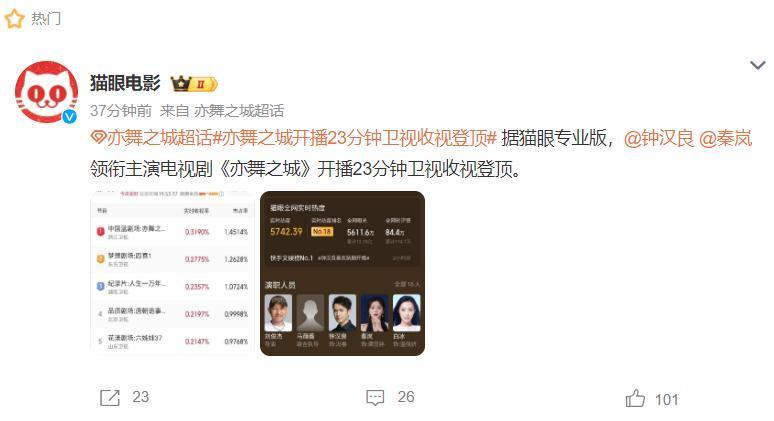The height and width of the screenshot is (421, 774).
Task: Click the 37分钟前 post timestamp
Action: (x=121, y=111)
